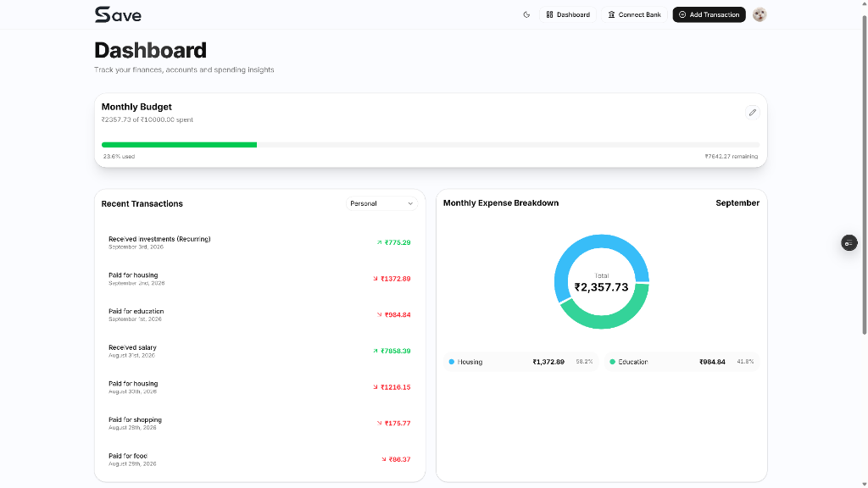Click the ₹7858.39 salary amount
The image size is (868, 488).
coord(395,351)
